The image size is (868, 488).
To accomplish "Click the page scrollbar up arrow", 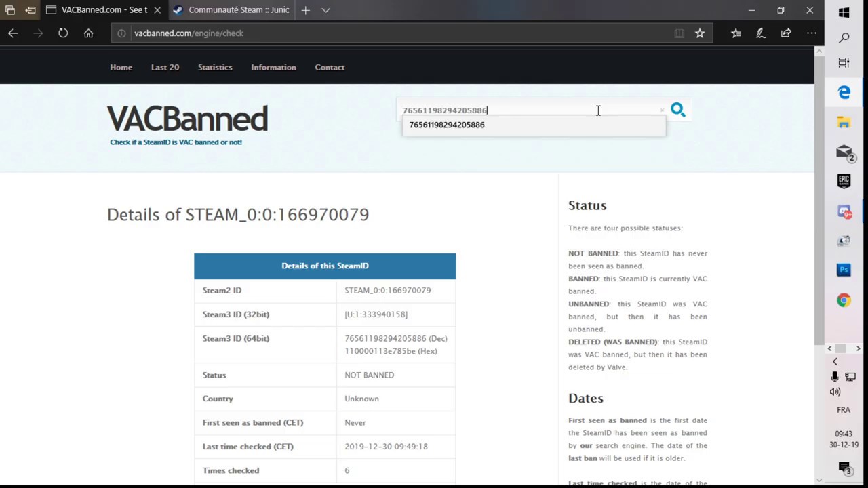I will (x=819, y=51).
